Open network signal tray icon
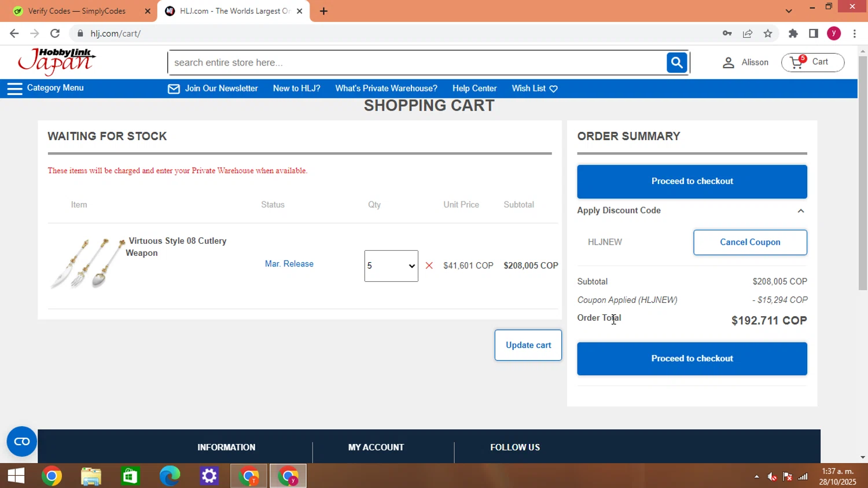This screenshot has height=488, width=868. [x=803, y=476]
